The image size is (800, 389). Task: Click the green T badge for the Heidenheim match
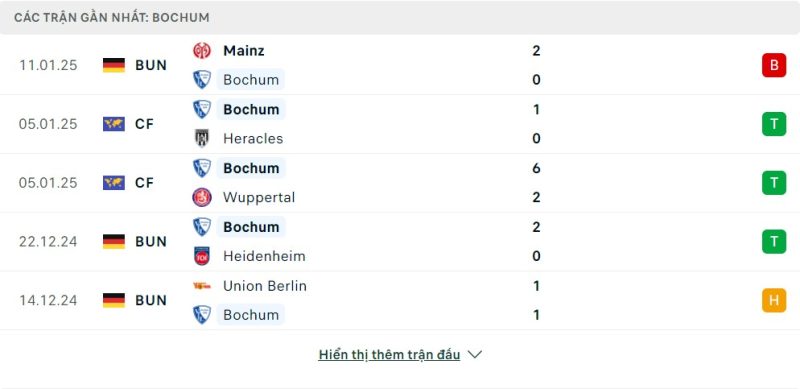[x=774, y=241]
